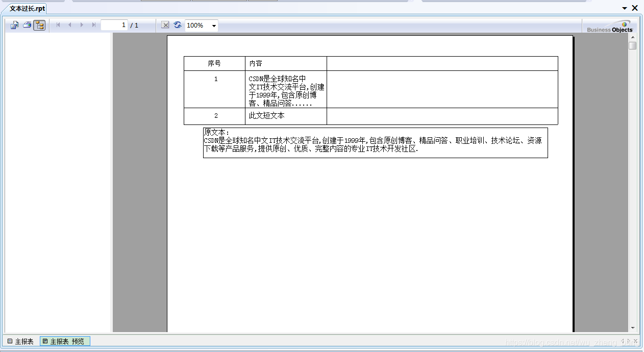Viewport: 644px width, 352px height.
Task: Click the page number input field
Action: pos(114,25)
